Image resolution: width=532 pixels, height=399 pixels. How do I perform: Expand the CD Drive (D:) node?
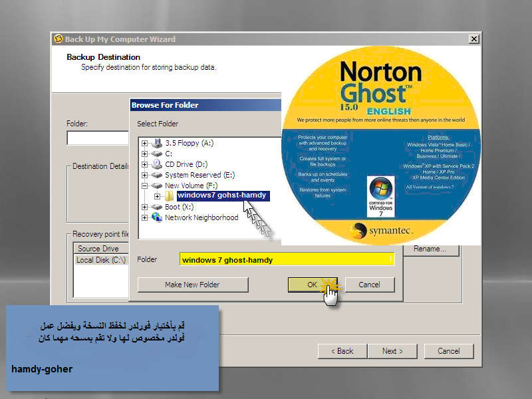[x=144, y=164]
